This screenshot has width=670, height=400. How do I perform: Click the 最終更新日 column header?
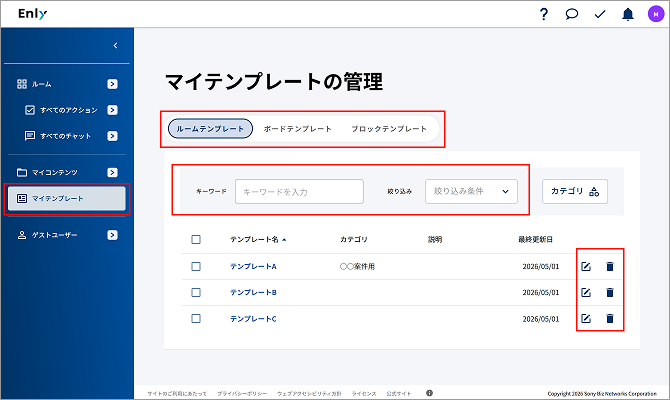535,239
